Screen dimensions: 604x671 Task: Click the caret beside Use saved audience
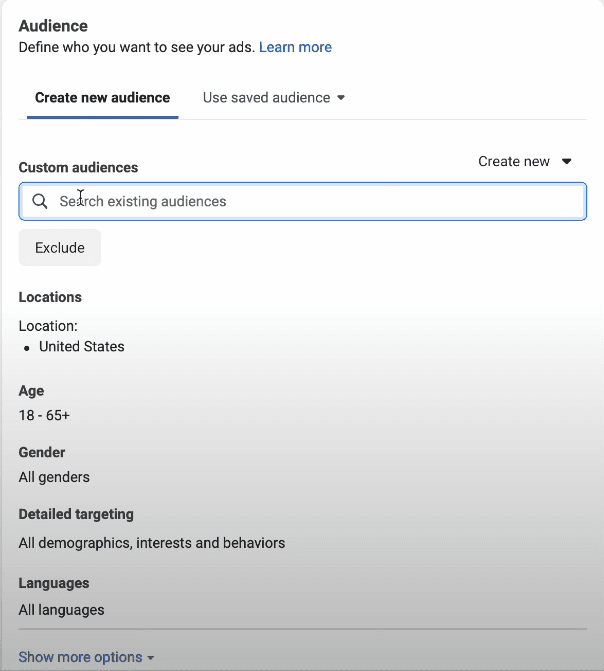pyautogui.click(x=341, y=98)
